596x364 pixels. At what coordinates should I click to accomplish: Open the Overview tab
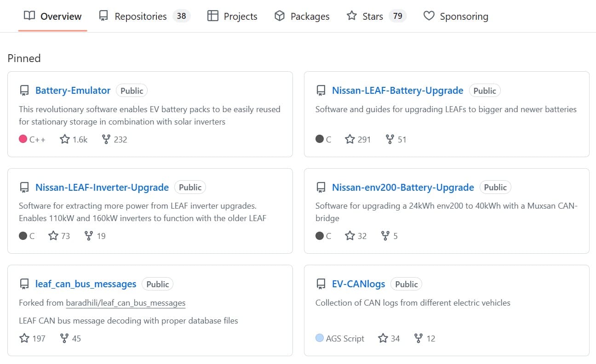pos(52,16)
